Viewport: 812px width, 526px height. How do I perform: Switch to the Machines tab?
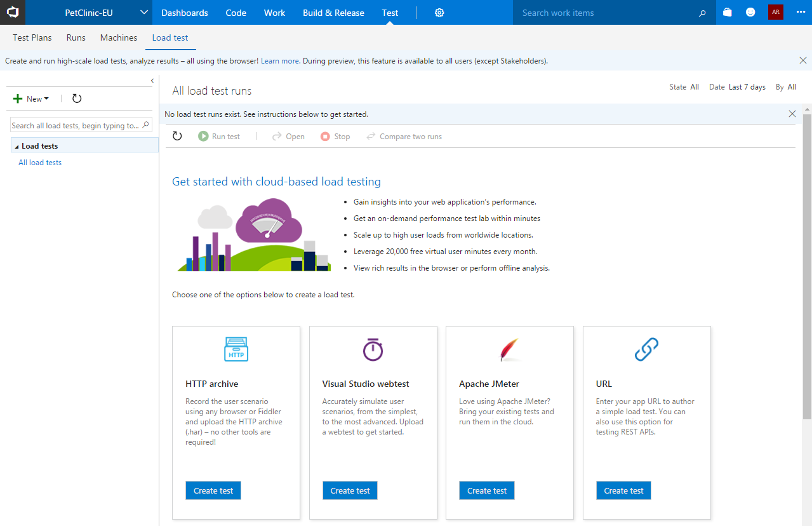click(119, 37)
